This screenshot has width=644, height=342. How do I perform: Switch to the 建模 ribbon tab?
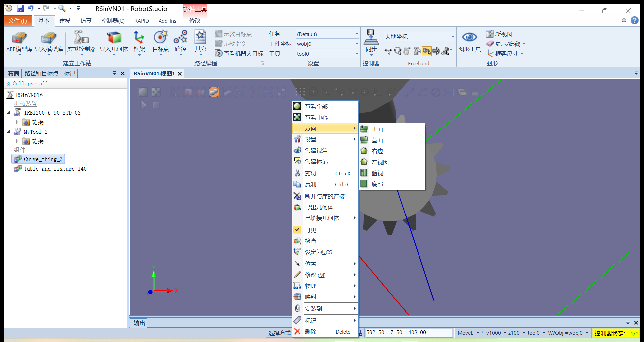65,21
